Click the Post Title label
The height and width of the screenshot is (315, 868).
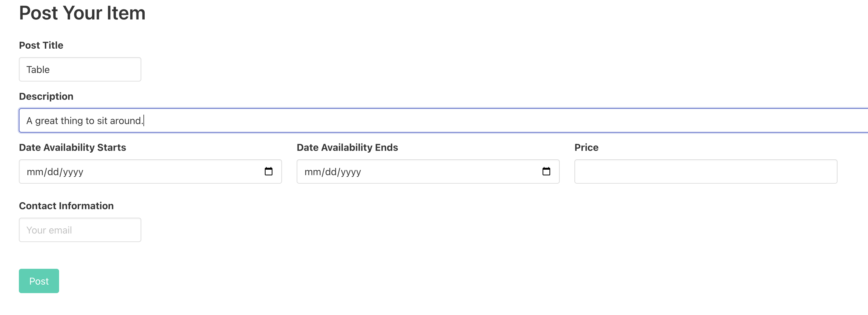[41, 45]
